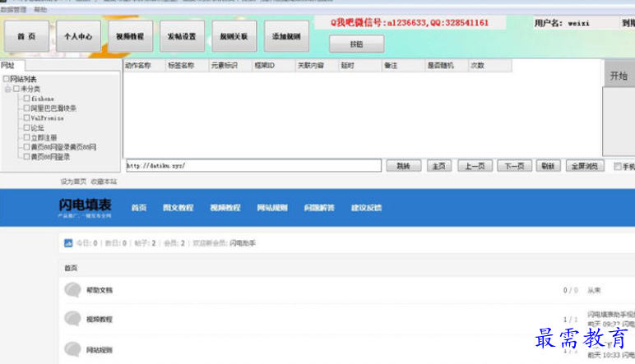Viewport: 635px width, 364px height.
Task: Toggle the 手机 checkbox beside 全屏浏览
Action: point(618,166)
